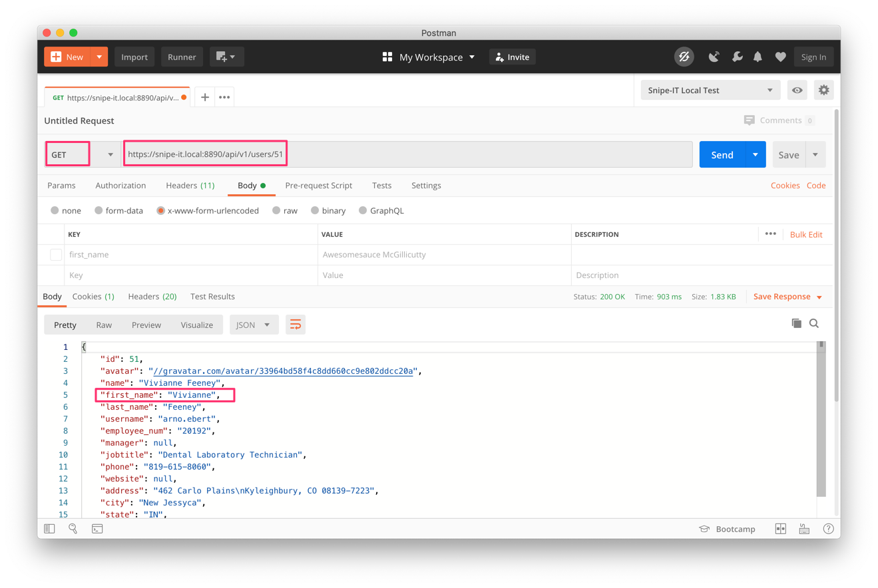Open the notifications bell
This screenshot has height=588, width=878.
[x=758, y=57]
